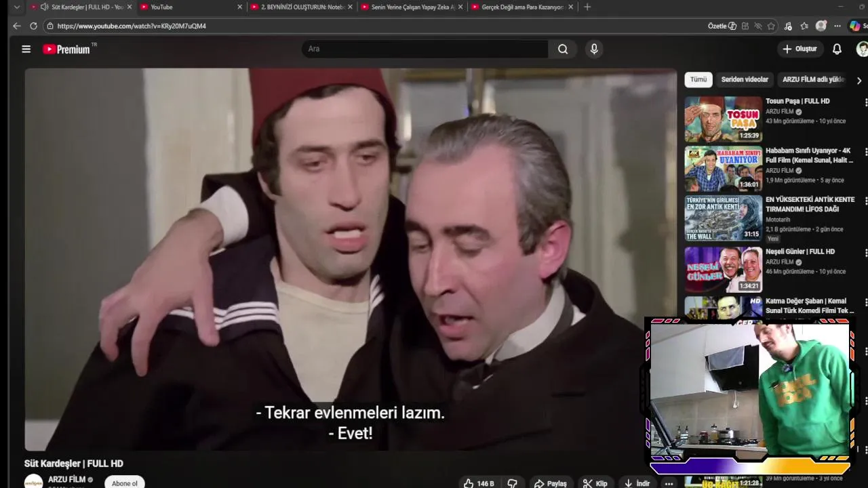
Task: Switch to 2. BEYNİNİZİ OLUŞTURUN tab
Action: click(x=300, y=7)
